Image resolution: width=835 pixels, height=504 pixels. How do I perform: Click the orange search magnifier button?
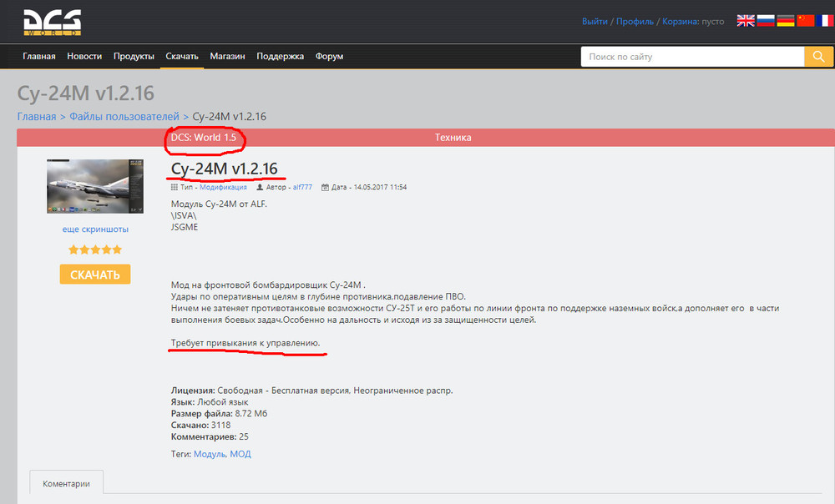coord(818,57)
